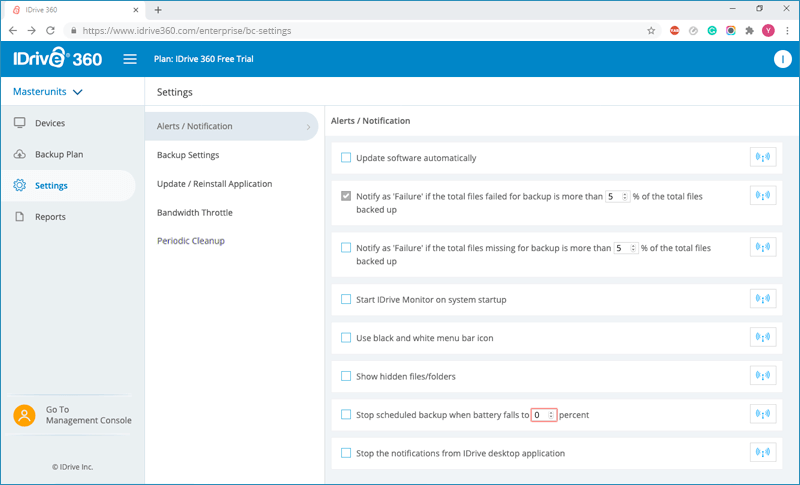
Task: Push 'Stop scheduled backup' battery setting icon
Action: click(763, 414)
